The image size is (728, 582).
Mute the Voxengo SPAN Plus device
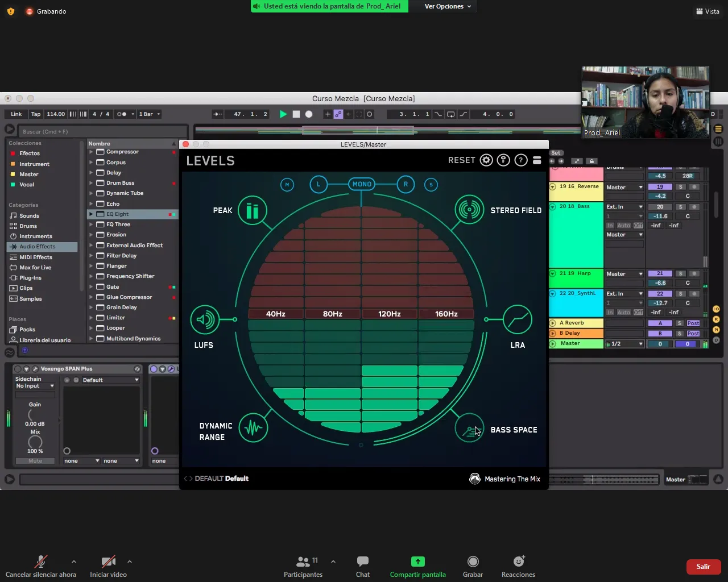(x=35, y=461)
